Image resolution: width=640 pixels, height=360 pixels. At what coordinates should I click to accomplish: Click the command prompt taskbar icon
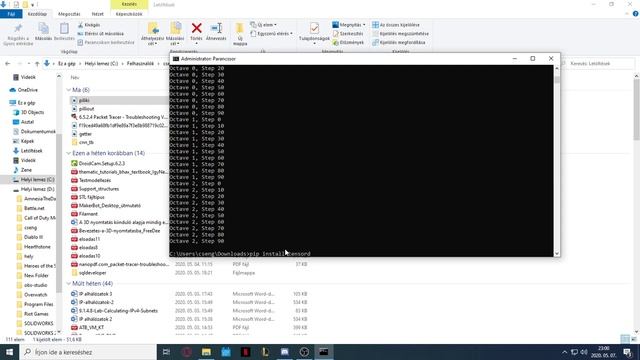[x=324, y=352]
